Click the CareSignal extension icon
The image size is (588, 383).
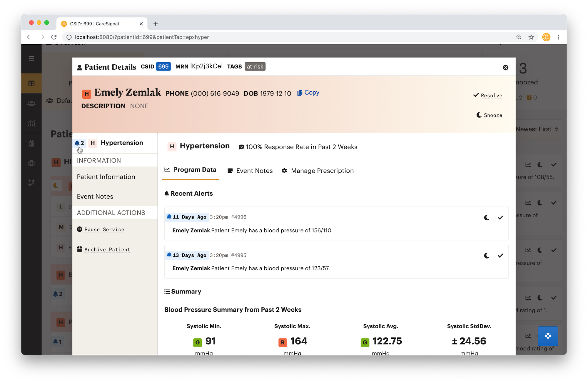[546, 37]
